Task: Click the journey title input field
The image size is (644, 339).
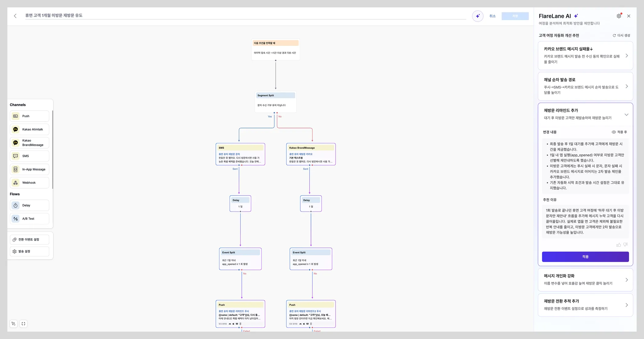Action: (245, 15)
